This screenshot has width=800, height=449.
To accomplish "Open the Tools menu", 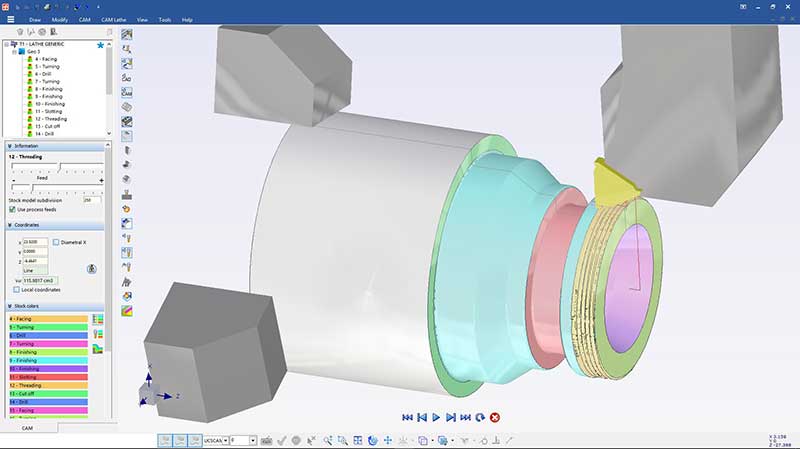I will click(165, 19).
